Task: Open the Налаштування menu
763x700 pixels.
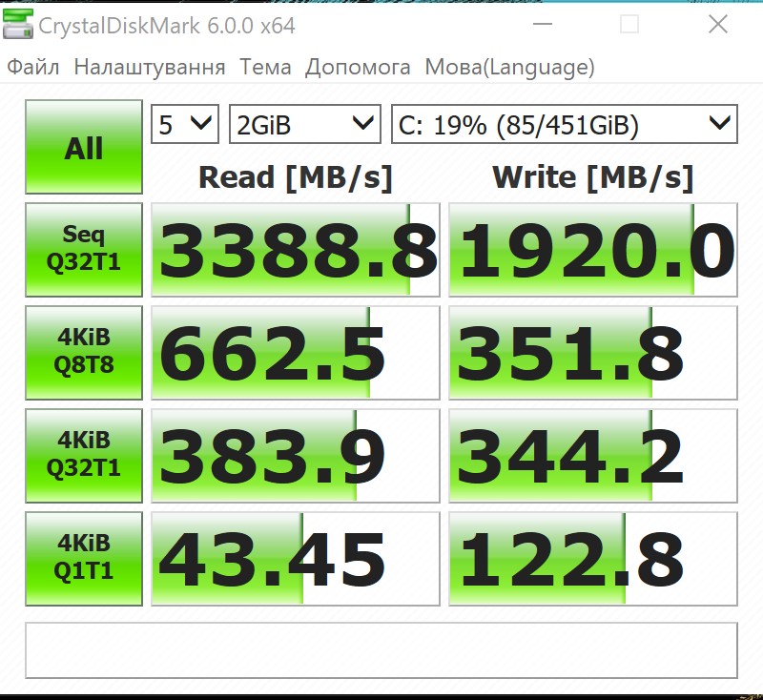Action: [x=150, y=67]
